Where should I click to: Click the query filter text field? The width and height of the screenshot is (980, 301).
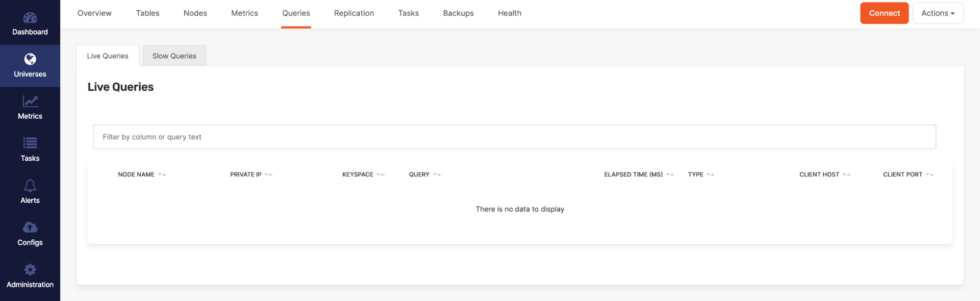[x=514, y=137]
